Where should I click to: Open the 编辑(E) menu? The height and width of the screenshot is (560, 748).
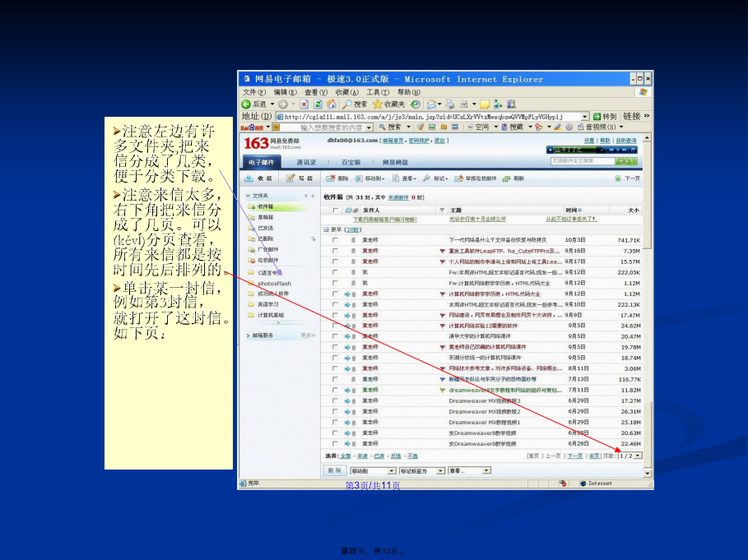click(285, 92)
